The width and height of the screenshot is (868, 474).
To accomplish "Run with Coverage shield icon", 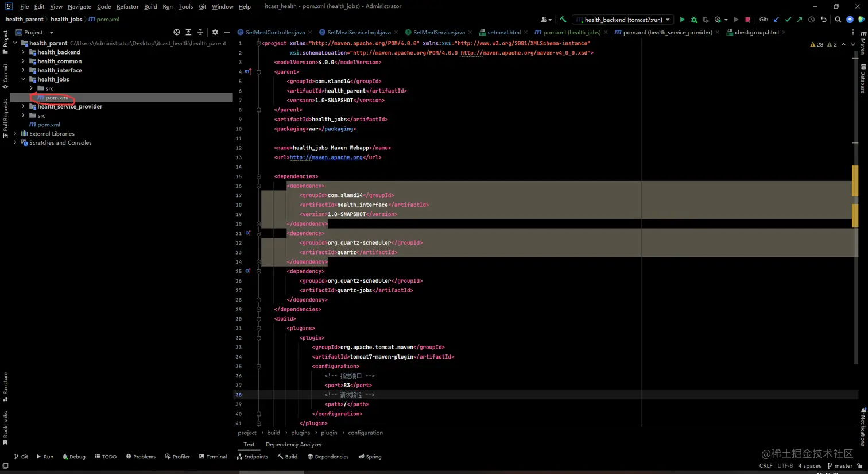I will (706, 20).
